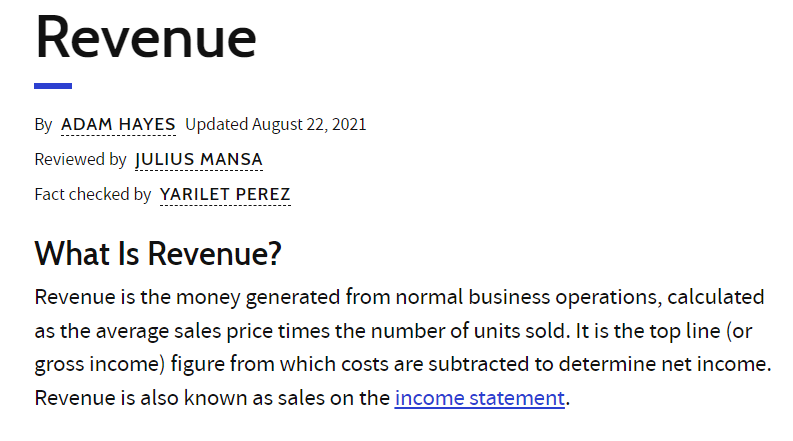Click the blue accent bar under title
Image resolution: width=793 pixels, height=441 pixels.
coord(53,86)
